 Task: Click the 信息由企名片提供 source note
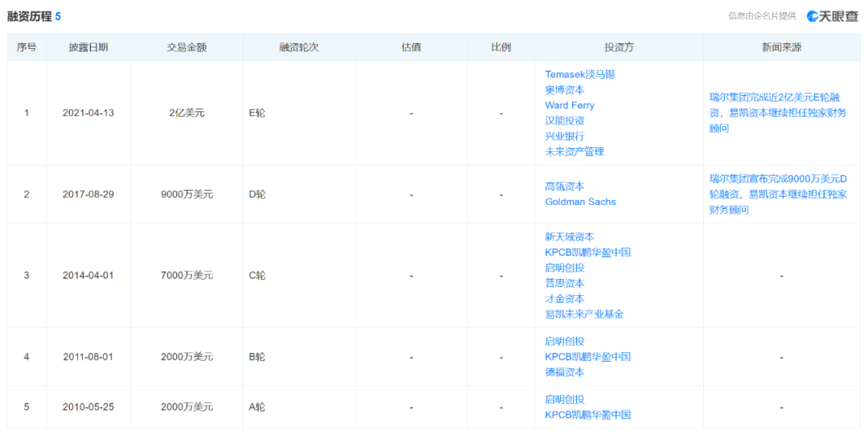762,16
